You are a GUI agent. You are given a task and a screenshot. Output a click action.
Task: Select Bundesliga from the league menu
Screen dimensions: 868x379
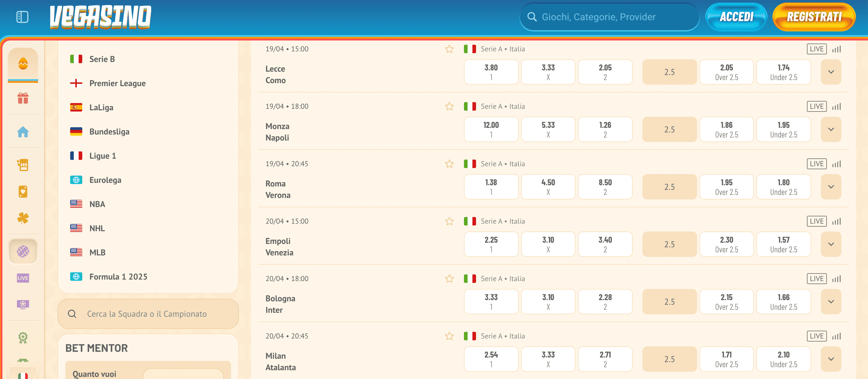click(109, 131)
